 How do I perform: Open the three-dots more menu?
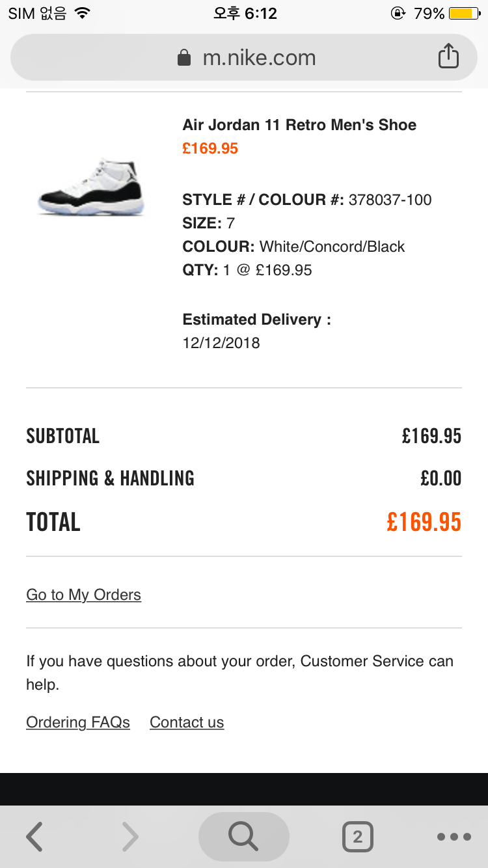(454, 837)
